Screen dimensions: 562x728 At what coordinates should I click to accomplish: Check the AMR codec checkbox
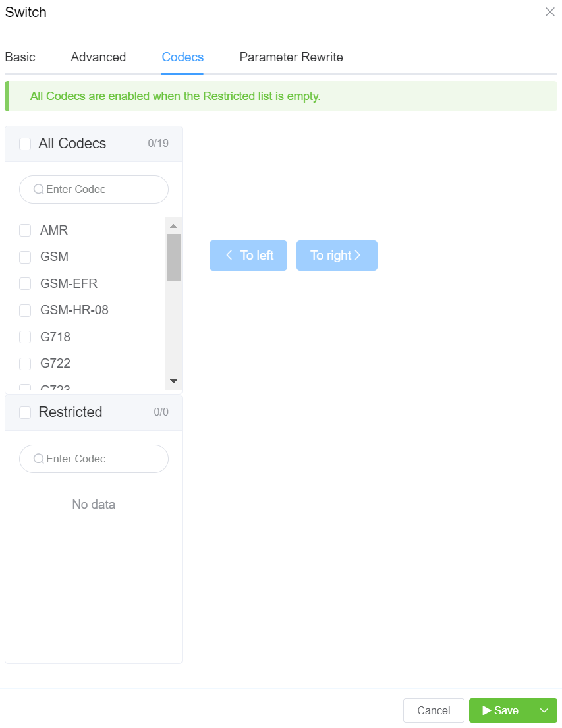[25, 231]
